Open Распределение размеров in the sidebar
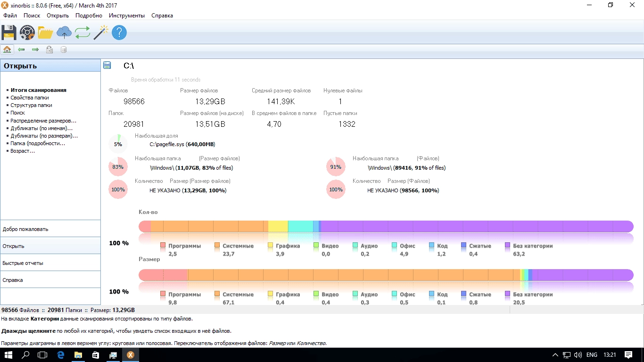The width and height of the screenshot is (644, 362). click(43, 121)
